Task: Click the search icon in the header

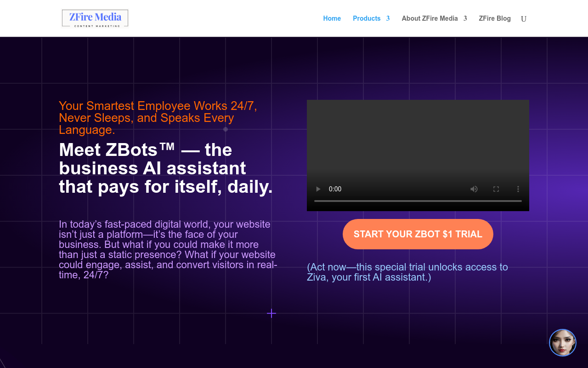Action: pos(524,19)
